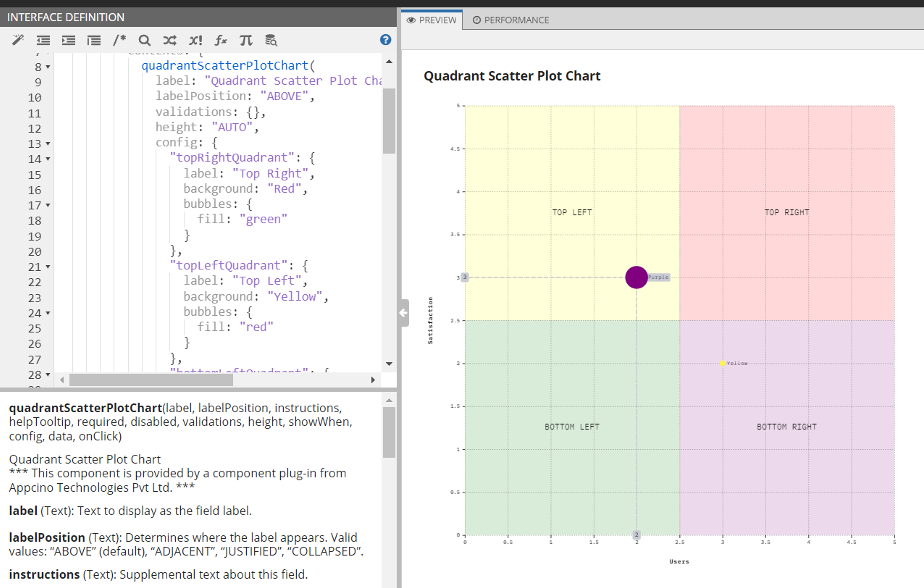Click the Quadrant Scatter Plot Chart heading
The image size is (924, 588).
512,76
